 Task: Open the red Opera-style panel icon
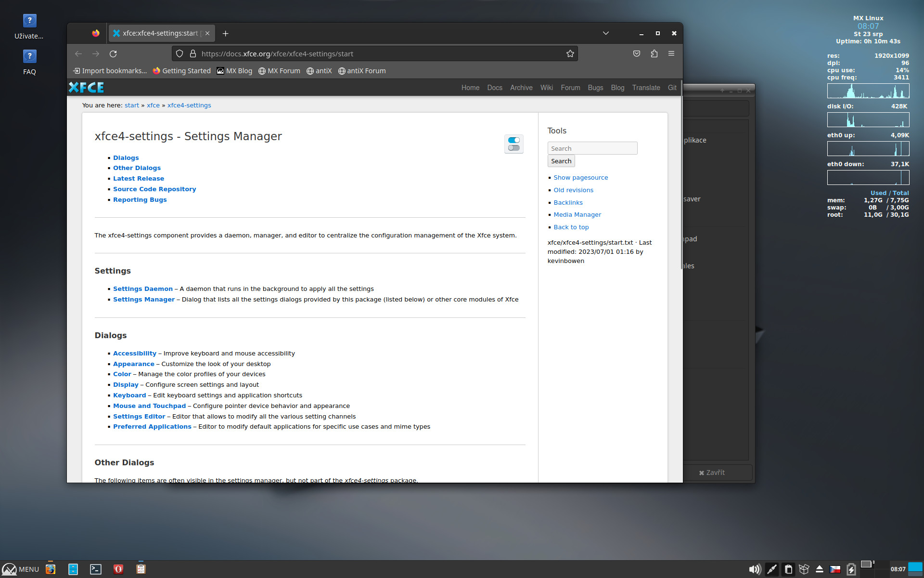tap(118, 569)
